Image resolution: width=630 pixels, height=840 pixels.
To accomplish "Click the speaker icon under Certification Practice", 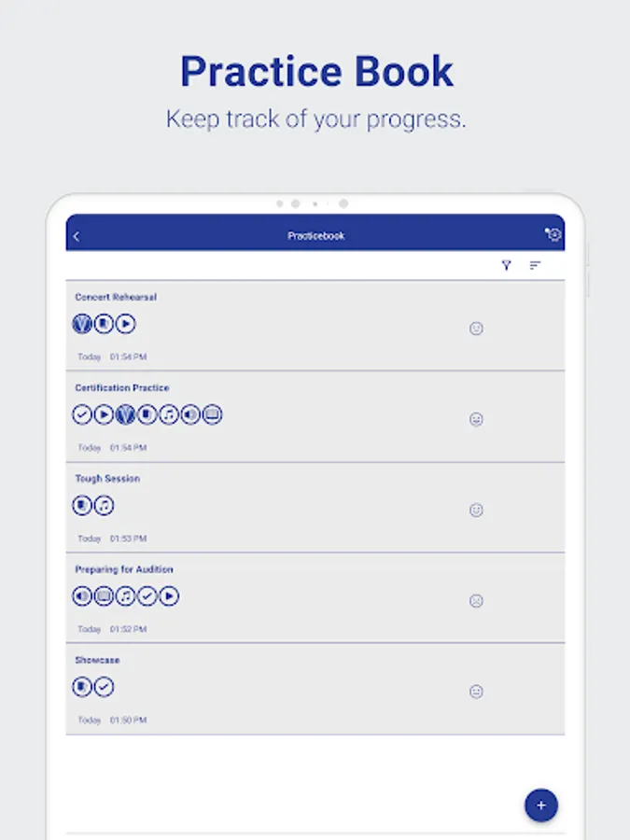I will (x=189, y=414).
